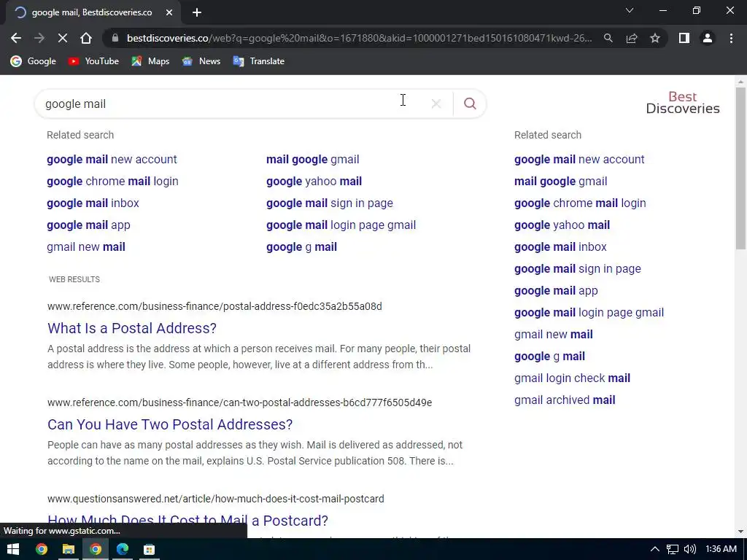Open 'How Much Does It Cost to Mail a Postcard?'
The image size is (747, 560).
[187, 521]
